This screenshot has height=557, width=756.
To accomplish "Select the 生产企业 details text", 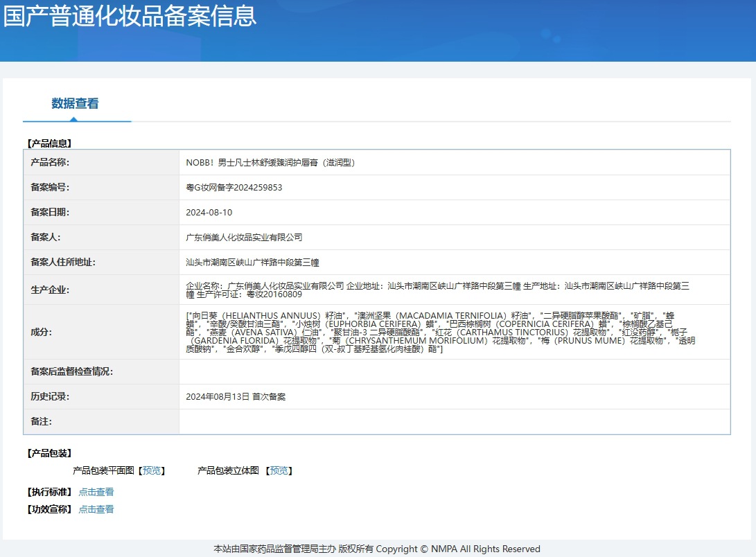I will pyautogui.click(x=438, y=290).
